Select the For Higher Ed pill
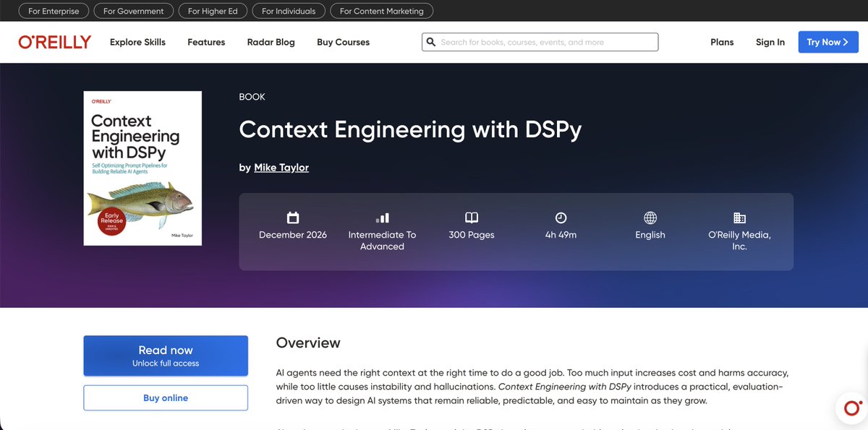Image resolution: width=868 pixels, height=430 pixels. tap(213, 11)
